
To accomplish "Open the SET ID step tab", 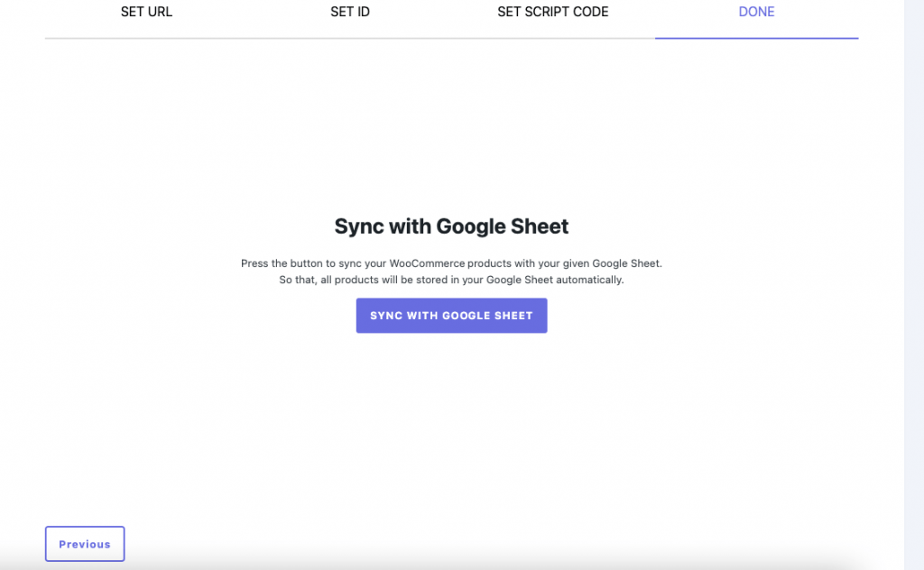I will tap(350, 13).
